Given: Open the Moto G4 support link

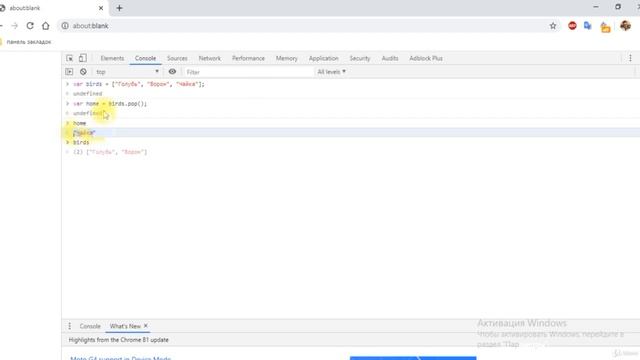Looking at the screenshot, I should 120,358.
